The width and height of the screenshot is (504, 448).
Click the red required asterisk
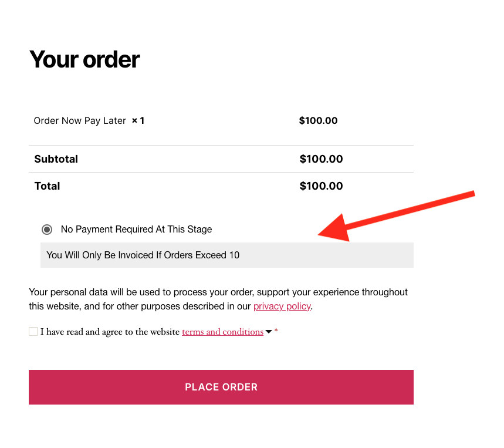coord(276,332)
